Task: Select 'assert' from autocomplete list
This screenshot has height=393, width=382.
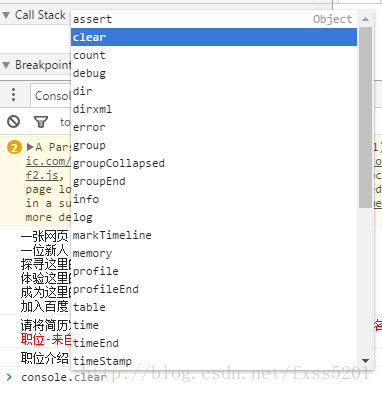Action: [214, 19]
